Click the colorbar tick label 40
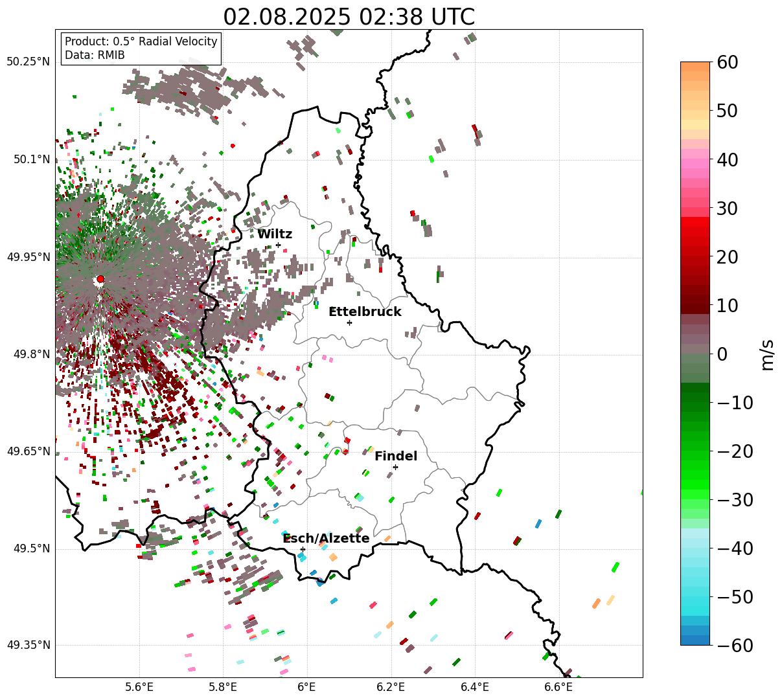Viewport: 782px width, 700px height. coord(728,159)
